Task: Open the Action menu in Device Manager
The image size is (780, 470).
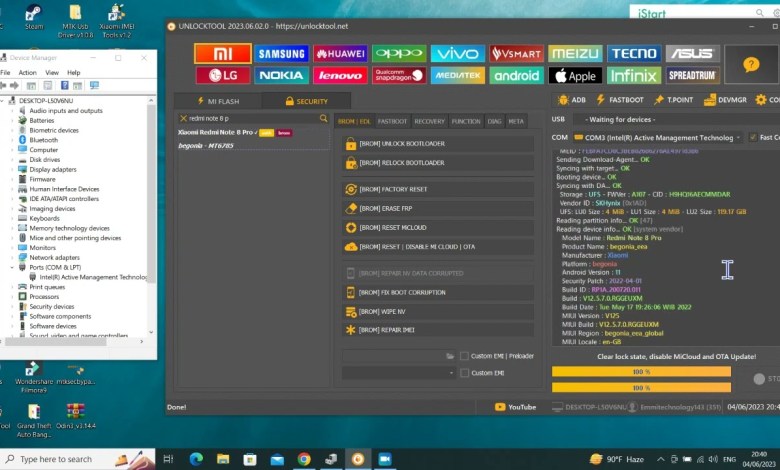Action: click(27, 73)
